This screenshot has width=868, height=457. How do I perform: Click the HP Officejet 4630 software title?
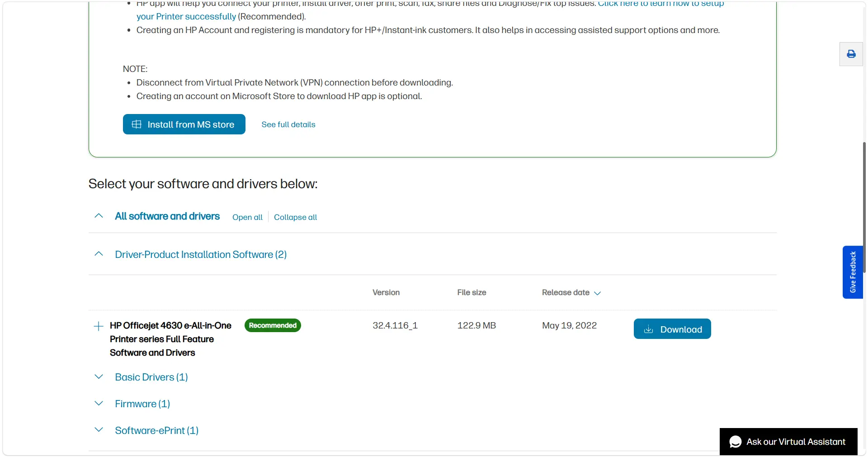[170, 339]
